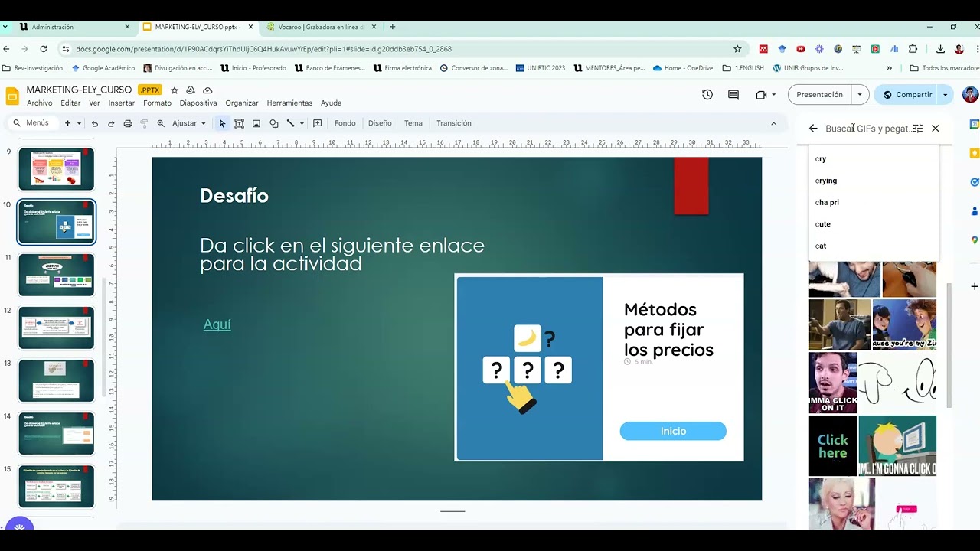Click the Aquí link on the slide
Screen dimensions: 980x551
pos(217,324)
